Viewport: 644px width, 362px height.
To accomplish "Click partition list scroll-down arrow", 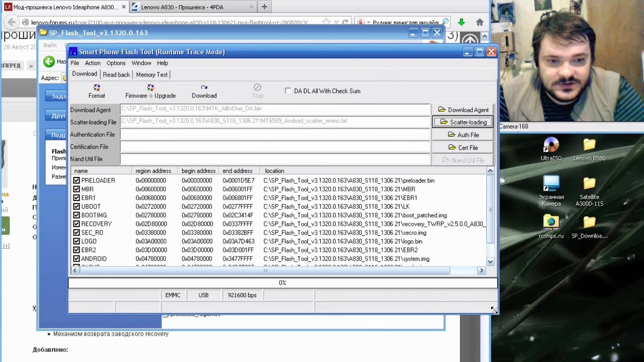I will pyautogui.click(x=490, y=262).
